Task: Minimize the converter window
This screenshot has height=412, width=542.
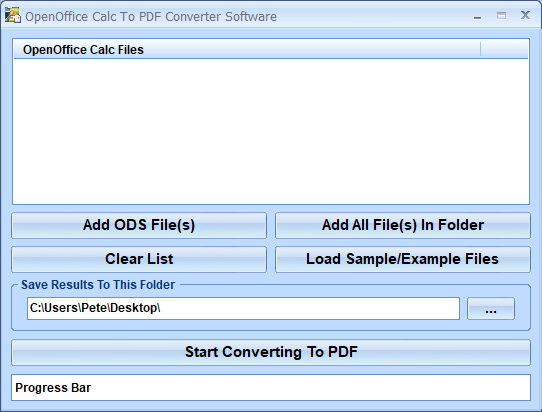Action: coord(478,16)
